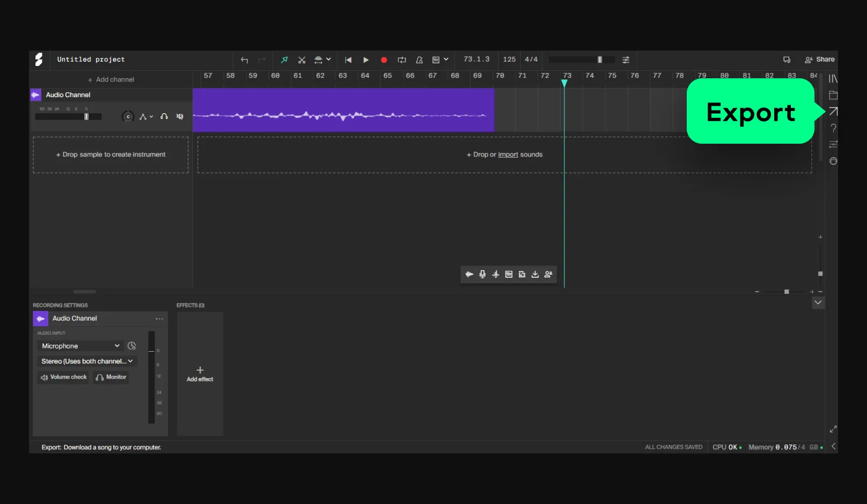The image size is (867, 504).
Task: Click the scissors cut tool
Action: coord(302,60)
